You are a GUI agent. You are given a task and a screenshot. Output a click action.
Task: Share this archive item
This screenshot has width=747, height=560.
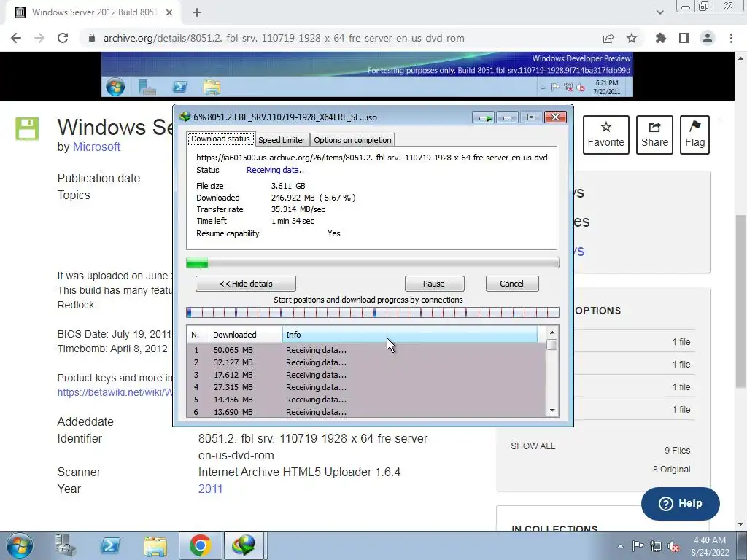[654, 135]
